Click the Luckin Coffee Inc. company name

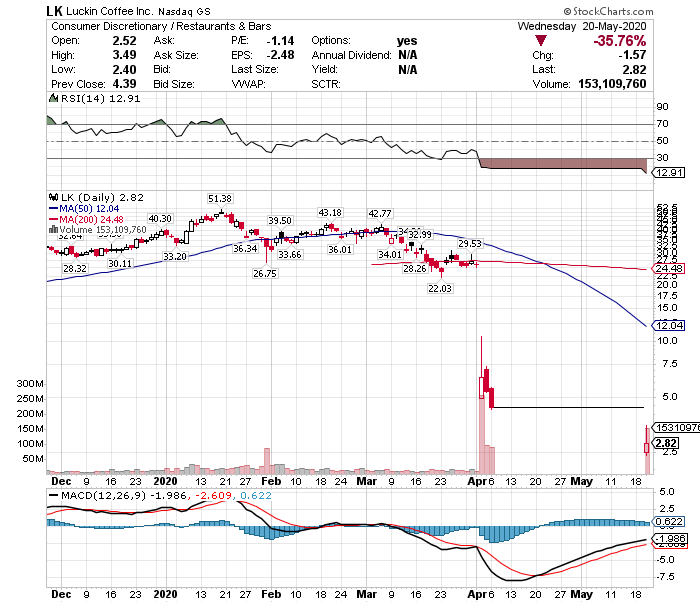tap(109, 11)
